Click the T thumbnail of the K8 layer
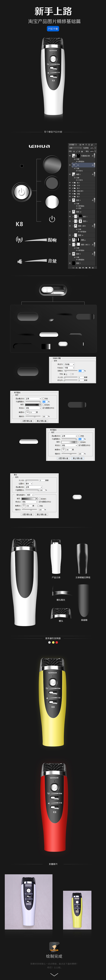This screenshot has width=106, height=980. click(74, 165)
